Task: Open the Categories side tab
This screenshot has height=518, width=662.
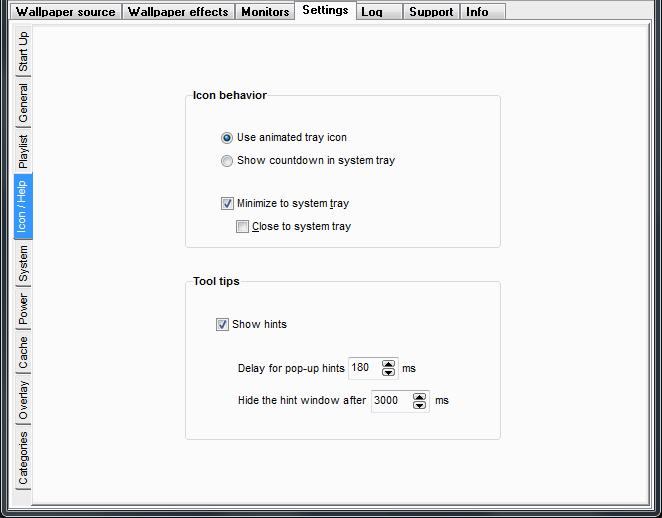Action: click(23, 458)
